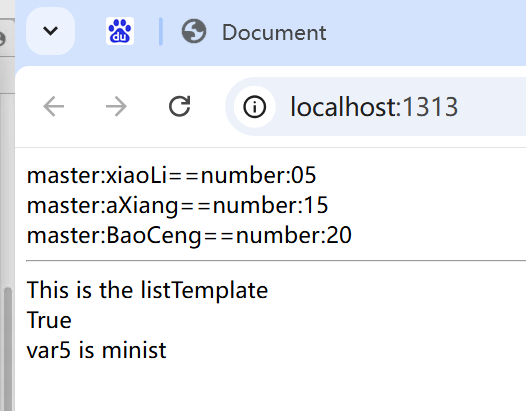
Task: Click the horizontal divider line on page
Action: (276, 260)
